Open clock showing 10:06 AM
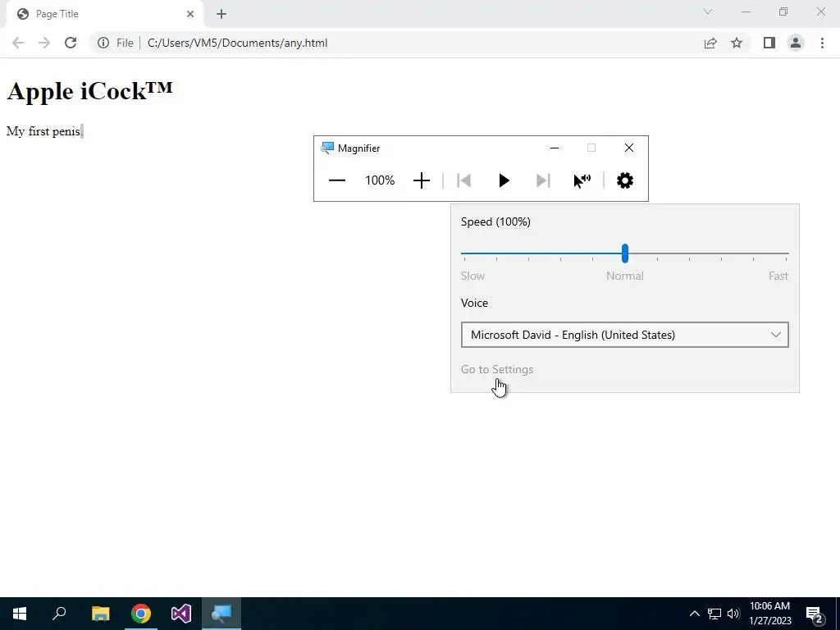840x630 pixels. [x=769, y=614]
